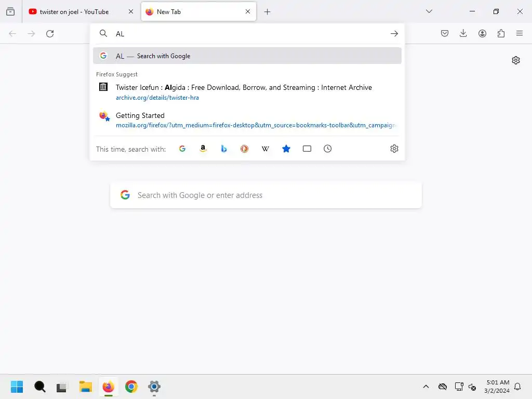Click the mozilla.org/firefox Getting Started URL

[x=256, y=125]
